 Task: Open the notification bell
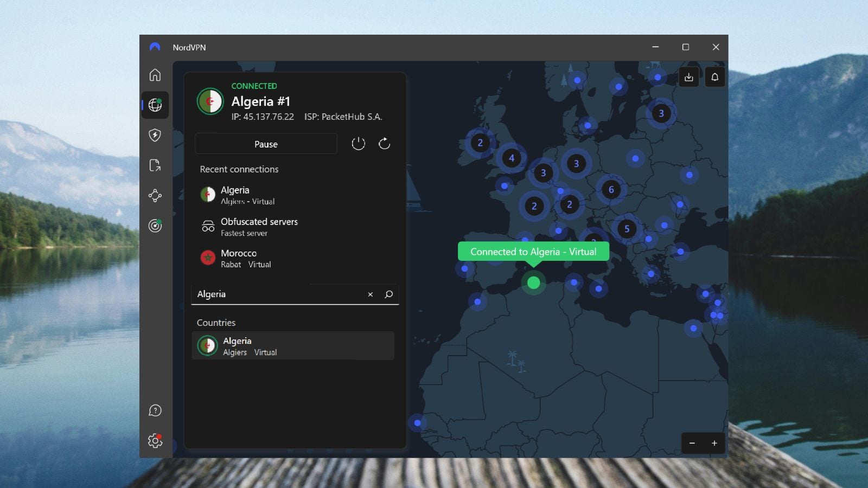click(x=715, y=77)
